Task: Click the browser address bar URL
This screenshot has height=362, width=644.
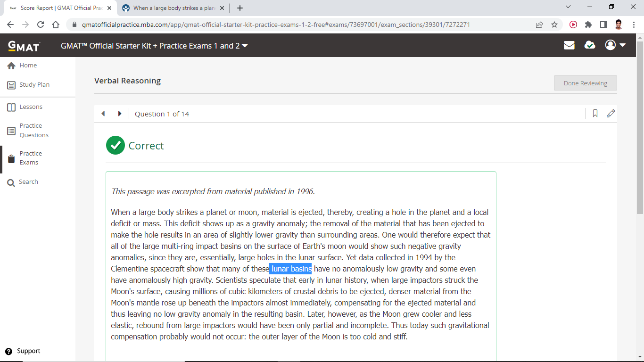Action: click(277, 25)
